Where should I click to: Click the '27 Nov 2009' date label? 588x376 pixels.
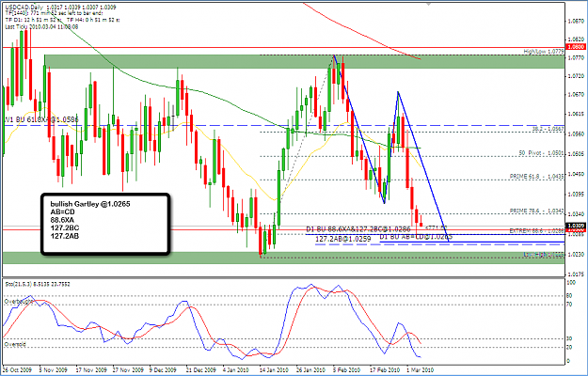pyautogui.click(x=128, y=369)
